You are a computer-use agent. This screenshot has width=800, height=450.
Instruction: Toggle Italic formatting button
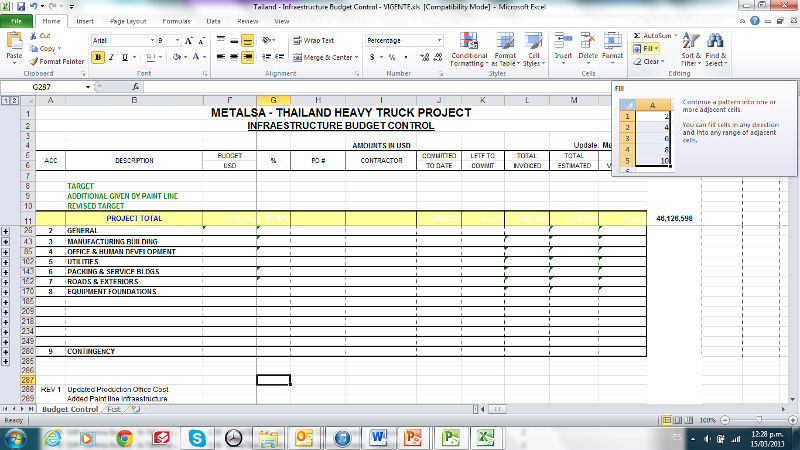[111, 57]
